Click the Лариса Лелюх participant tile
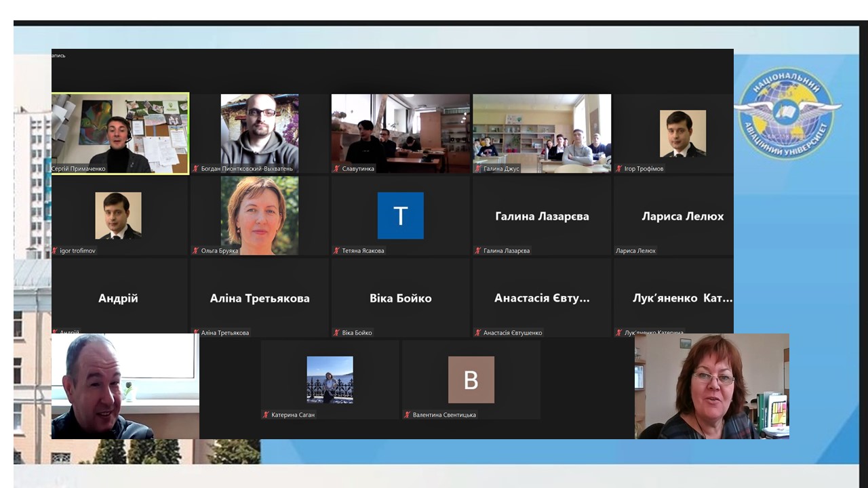 pyautogui.click(x=682, y=216)
